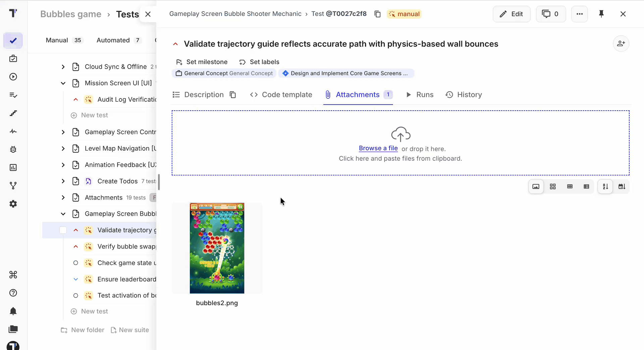644x350 pixels.
Task: Open the Runs play icon in sidebar
Action: (13, 77)
